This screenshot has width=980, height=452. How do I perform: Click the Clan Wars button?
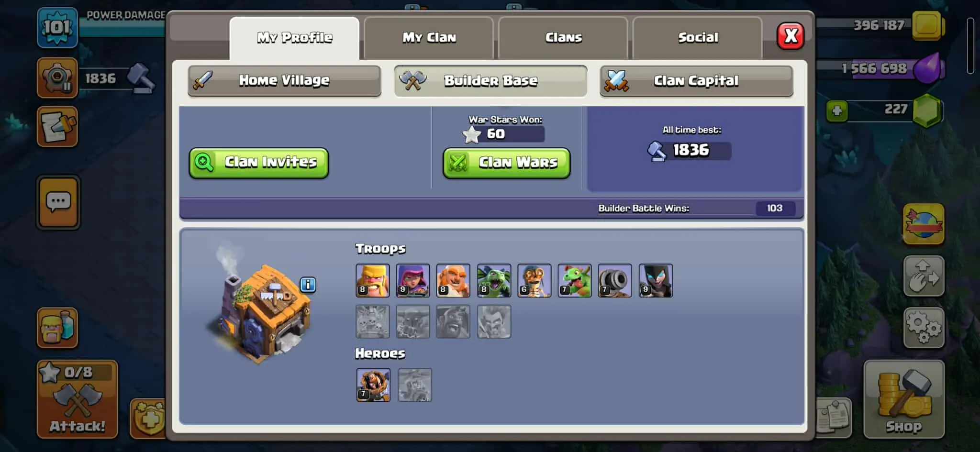[x=507, y=163]
